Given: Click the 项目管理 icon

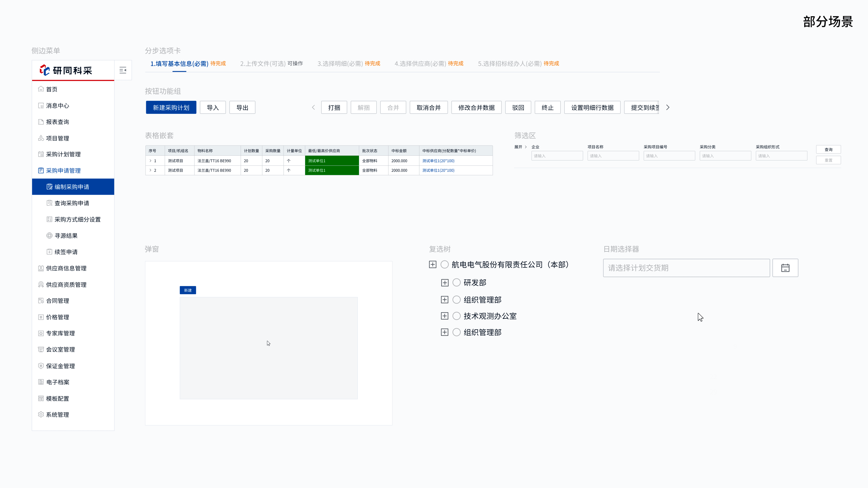Looking at the screenshot, I should point(41,138).
